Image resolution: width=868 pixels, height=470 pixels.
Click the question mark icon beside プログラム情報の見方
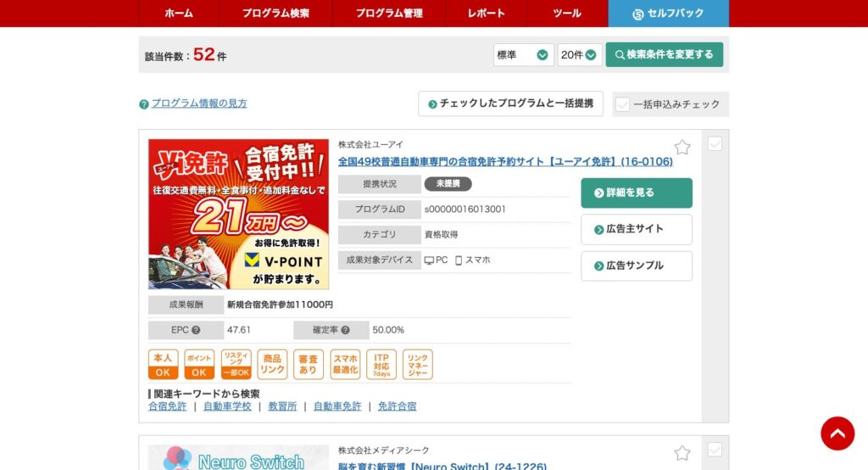coord(144,104)
